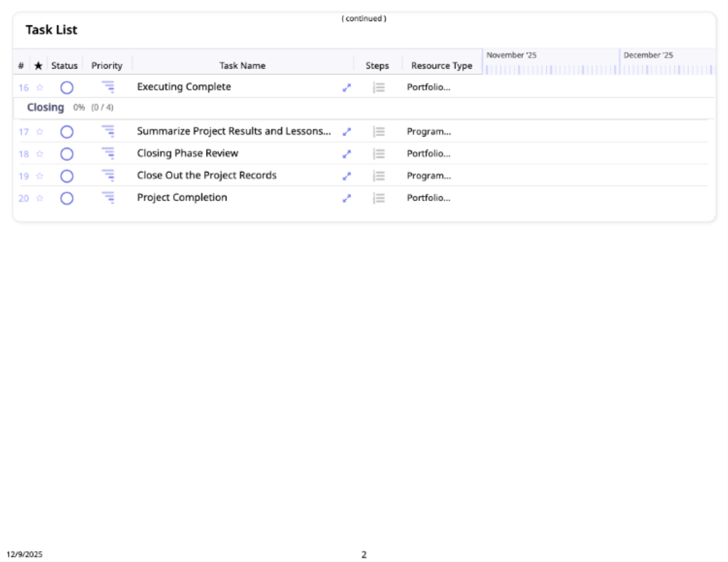This screenshot has height=562, width=728.
Task: Click the Priority column header
Action: [x=107, y=65]
